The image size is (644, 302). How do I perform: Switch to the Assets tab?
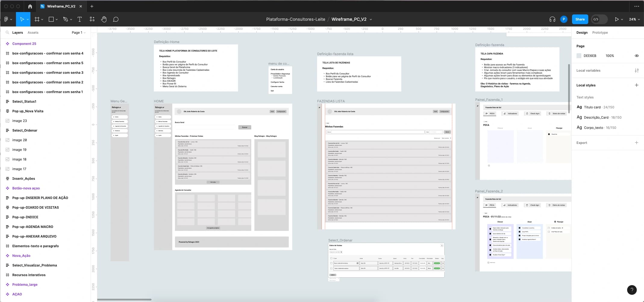point(33,33)
